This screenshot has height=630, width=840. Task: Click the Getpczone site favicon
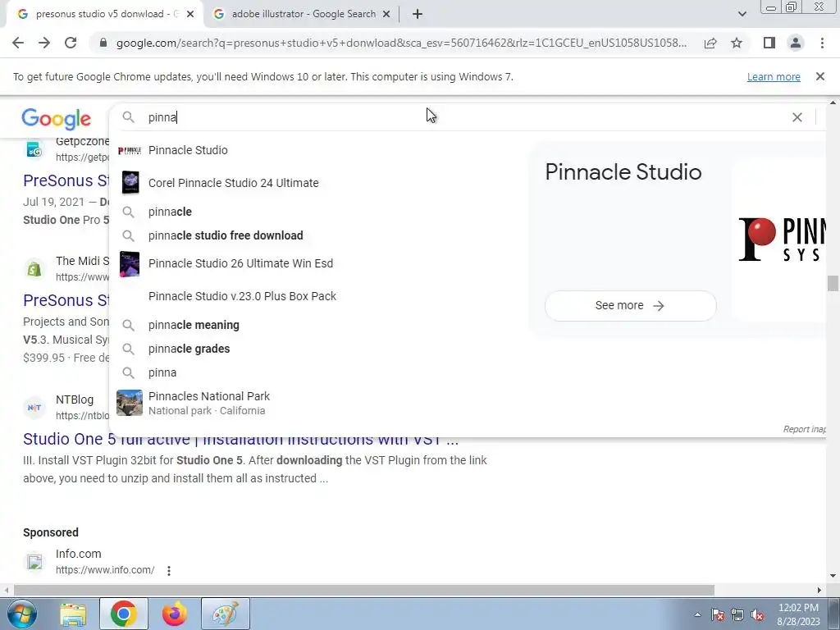pyautogui.click(x=34, y=149)
